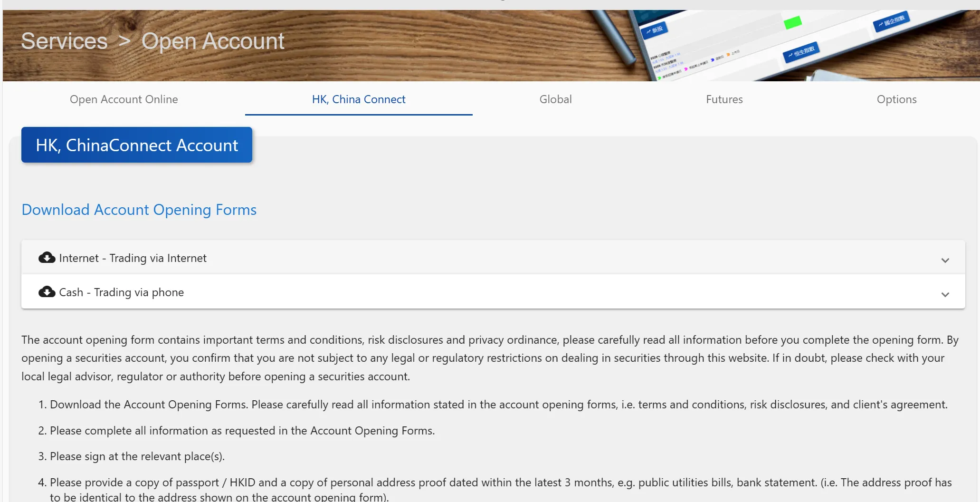
Task: Click the download cloud icon beside Cash trading
Action: [x=47, y=292]
